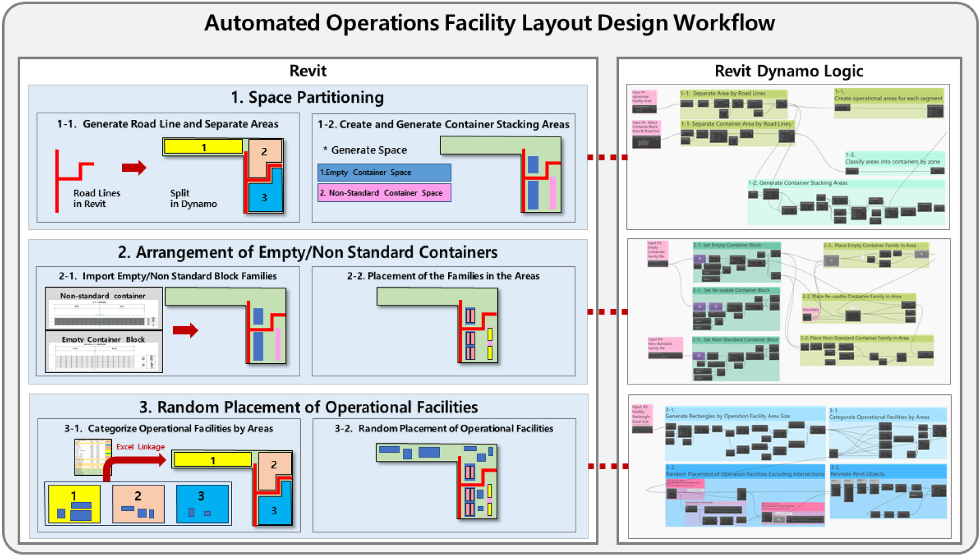Image resolution: width=980 pixels, height=557 pixels.
Task: Click "1-1. Generate Road Line and Separate Areas"
Action: (x=168, y=124)
